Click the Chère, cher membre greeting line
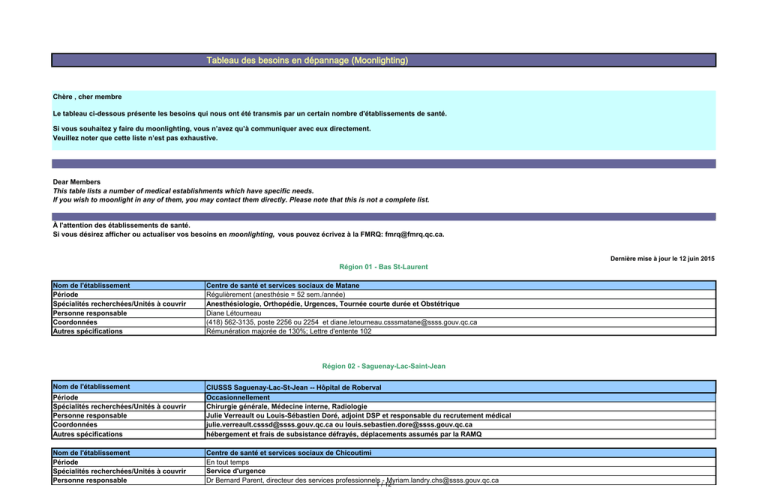Screen dimensions: 768x497 pyautogui.click(x=88, y=97)
